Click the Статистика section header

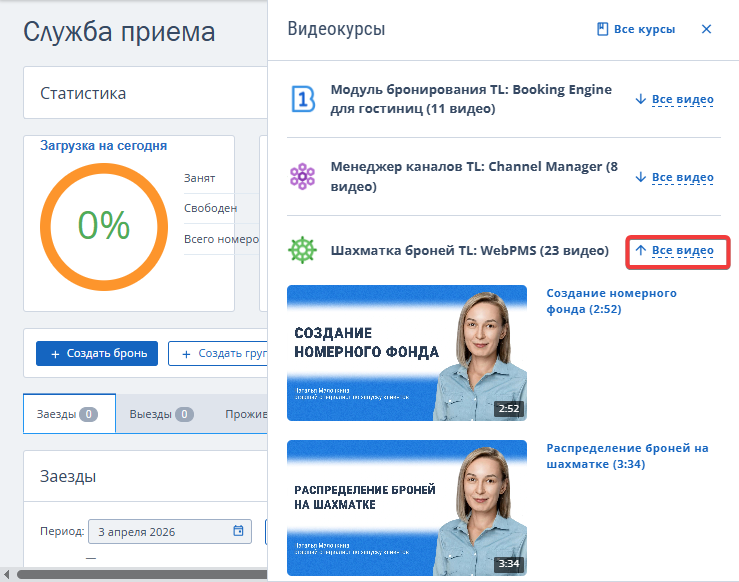[83, 93]
